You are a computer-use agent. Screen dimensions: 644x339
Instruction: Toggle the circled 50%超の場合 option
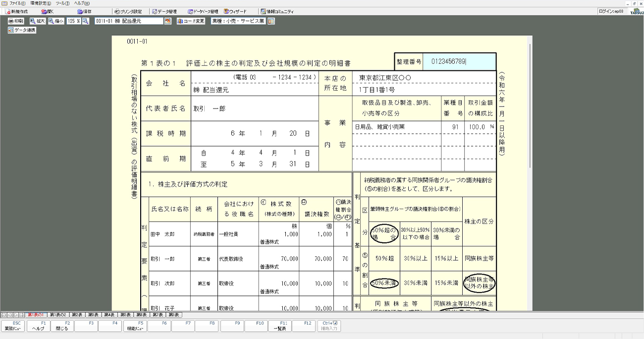[384, 233]
